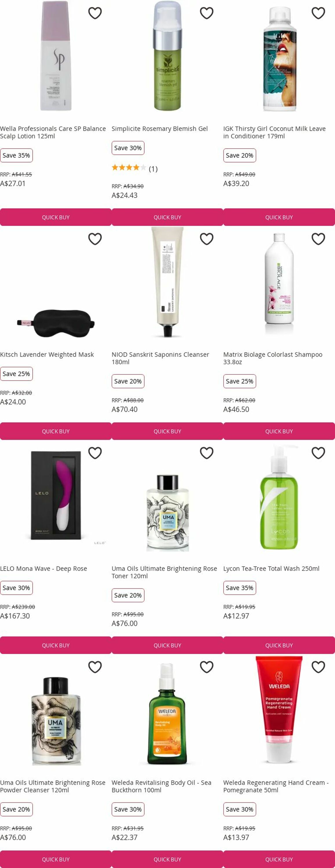The width and height of the screenshot is (335, 868).
Task: Wishlist the Uma Oils Rose Toner heart
Action: 206,453
